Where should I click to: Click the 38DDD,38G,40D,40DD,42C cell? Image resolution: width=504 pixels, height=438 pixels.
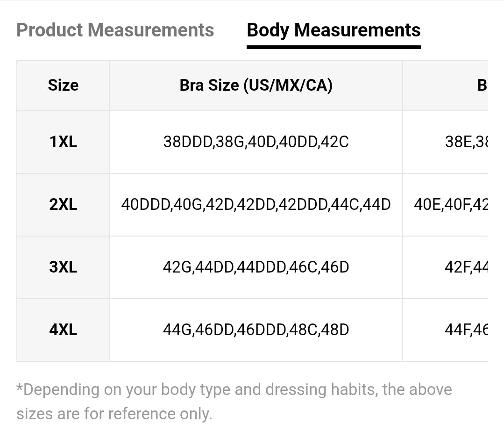coord(256,142)
